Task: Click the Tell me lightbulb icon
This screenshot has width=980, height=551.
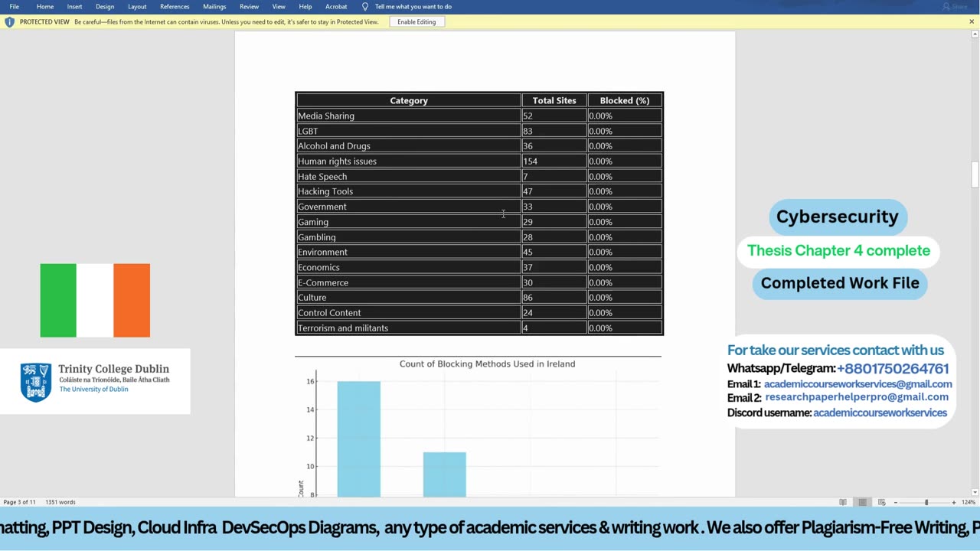Action: [365, 6]
